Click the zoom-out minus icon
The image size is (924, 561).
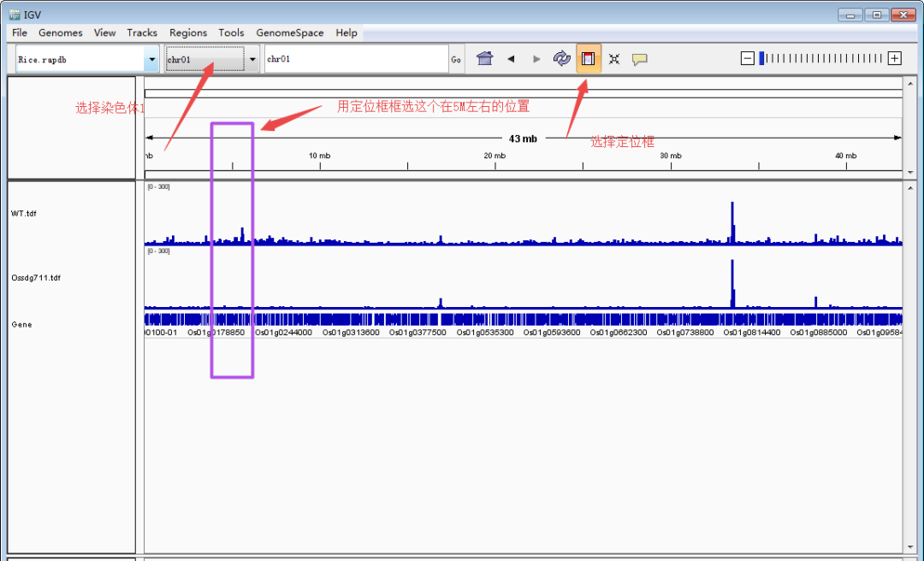(x=747, y=57)
